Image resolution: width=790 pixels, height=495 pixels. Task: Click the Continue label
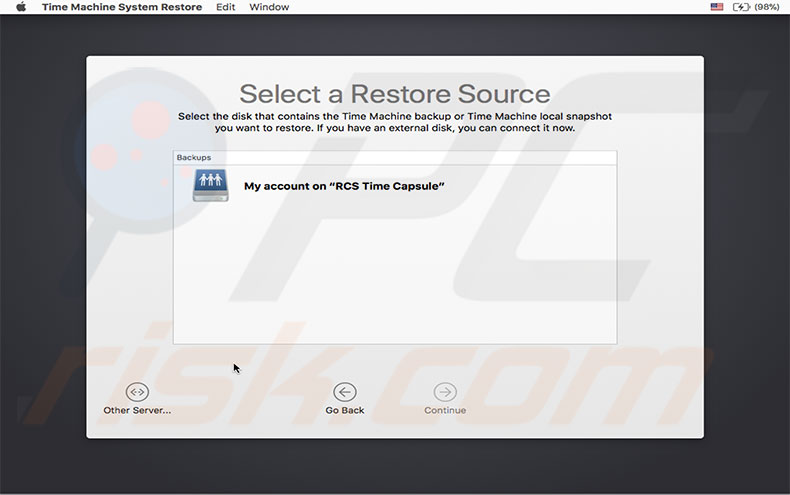click(x=445, y=410)
